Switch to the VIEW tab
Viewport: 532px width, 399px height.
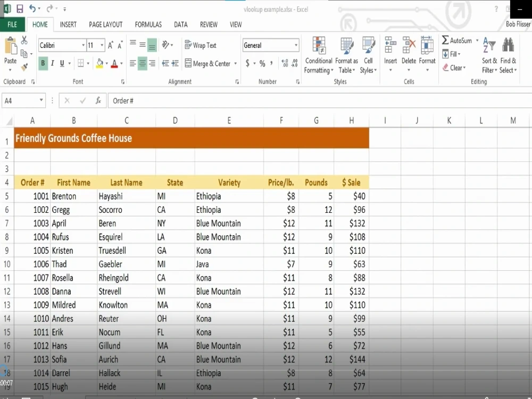point(236,24)
